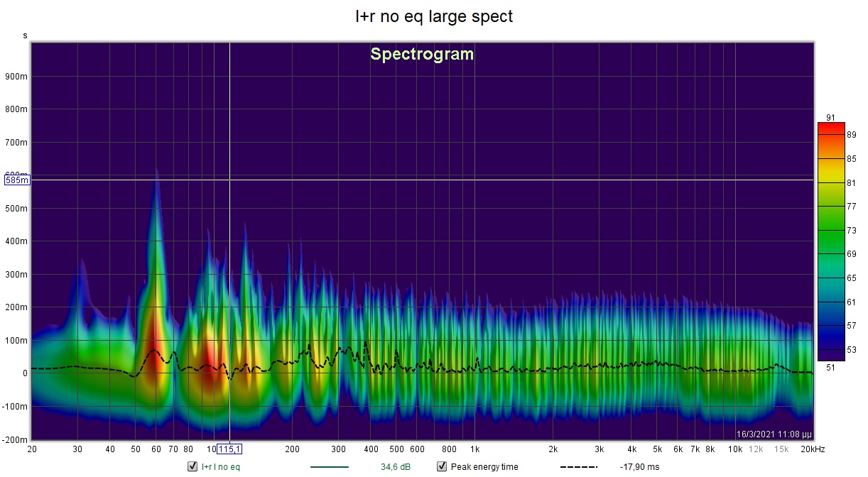The image size is (868, 477).
Task: Click the solid green trace line sample
Action: (x=330, y=467)
